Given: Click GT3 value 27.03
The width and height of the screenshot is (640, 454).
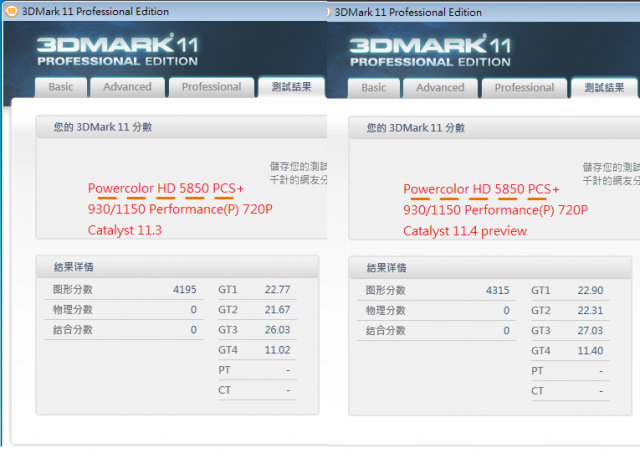Looking at the screenshot, I should click(x=590, y=331).
